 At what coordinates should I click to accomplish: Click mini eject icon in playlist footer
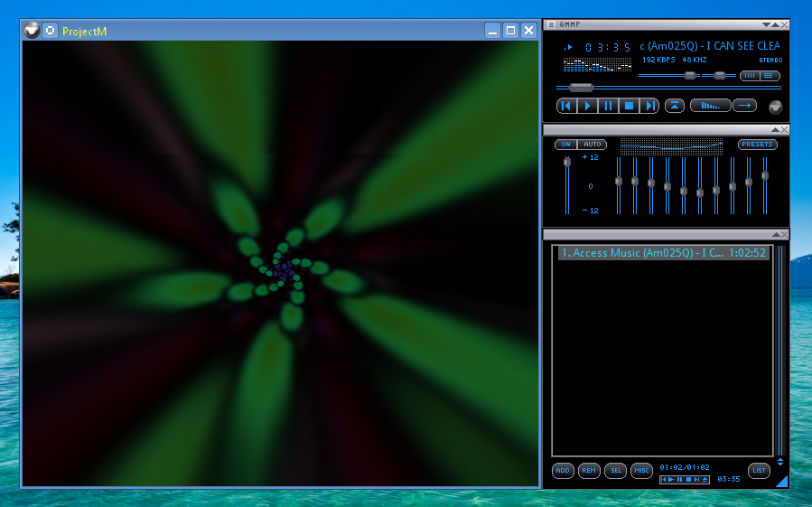705,480
